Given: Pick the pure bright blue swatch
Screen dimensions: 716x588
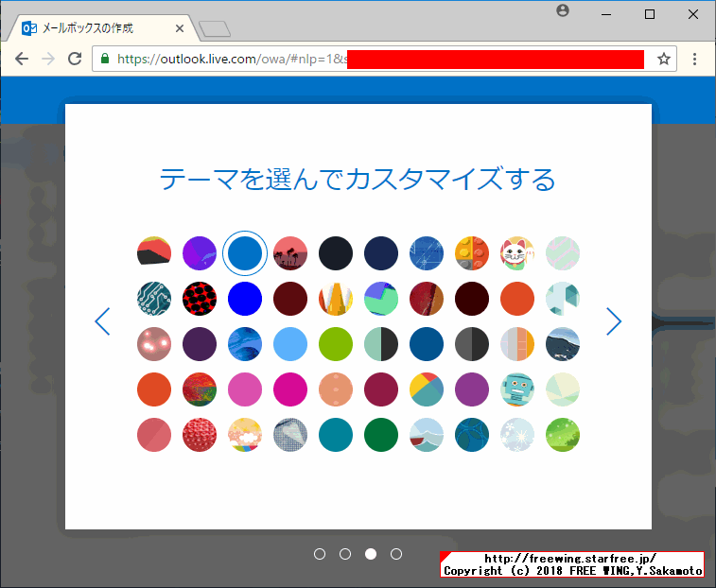Looking at the screenshot, I should (245, 299).
